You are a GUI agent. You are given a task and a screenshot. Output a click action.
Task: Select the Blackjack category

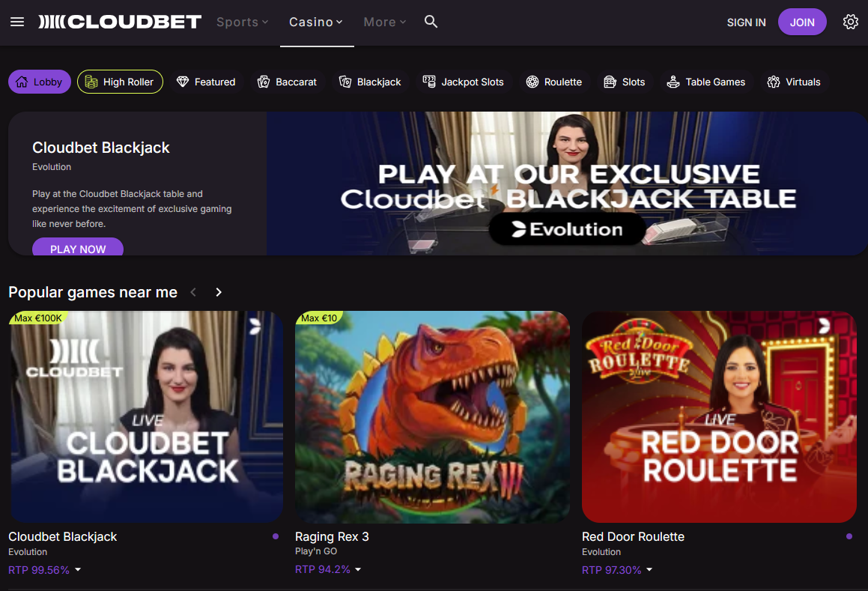pyautogui.click(x=370, y=82)
